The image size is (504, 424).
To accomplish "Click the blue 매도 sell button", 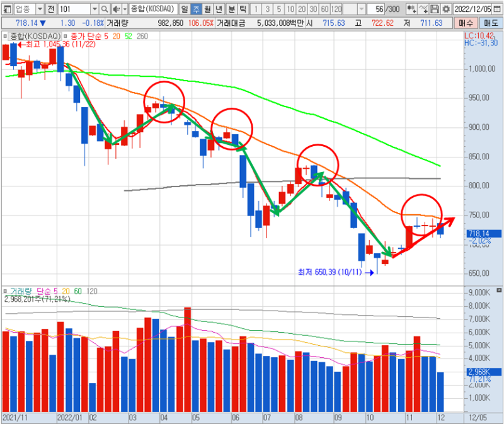I will 491,23.
